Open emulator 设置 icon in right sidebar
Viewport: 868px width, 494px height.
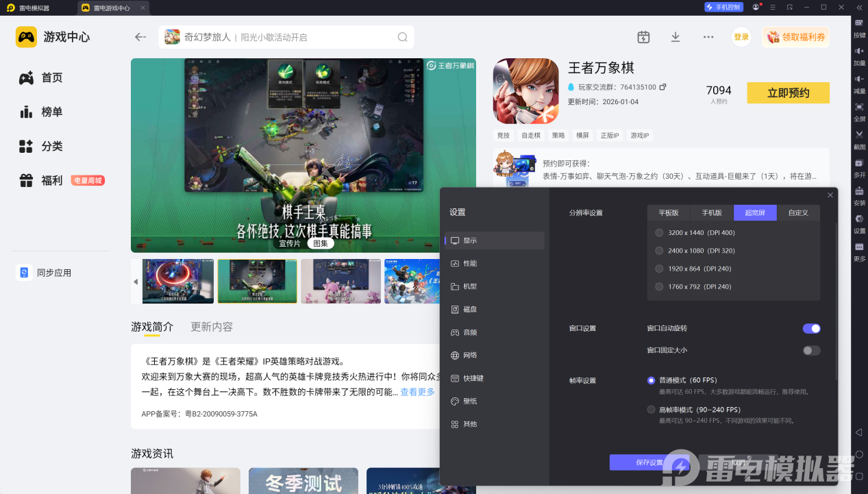pyautogui.click(x=859, y=219)
